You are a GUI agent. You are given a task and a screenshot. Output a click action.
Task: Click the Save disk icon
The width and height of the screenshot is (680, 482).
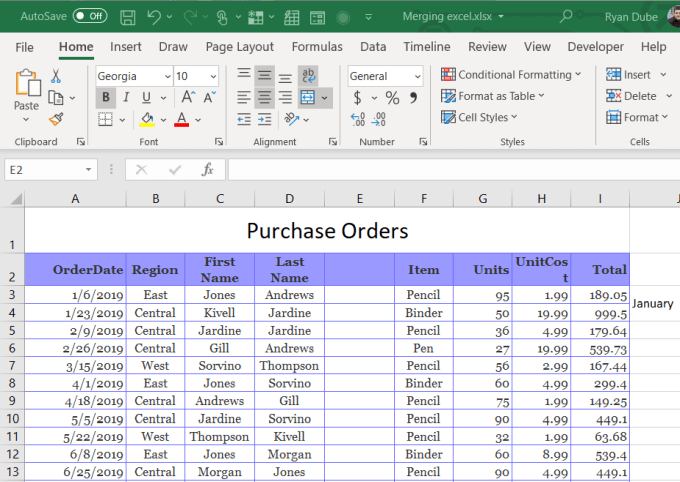coord(127,17)
